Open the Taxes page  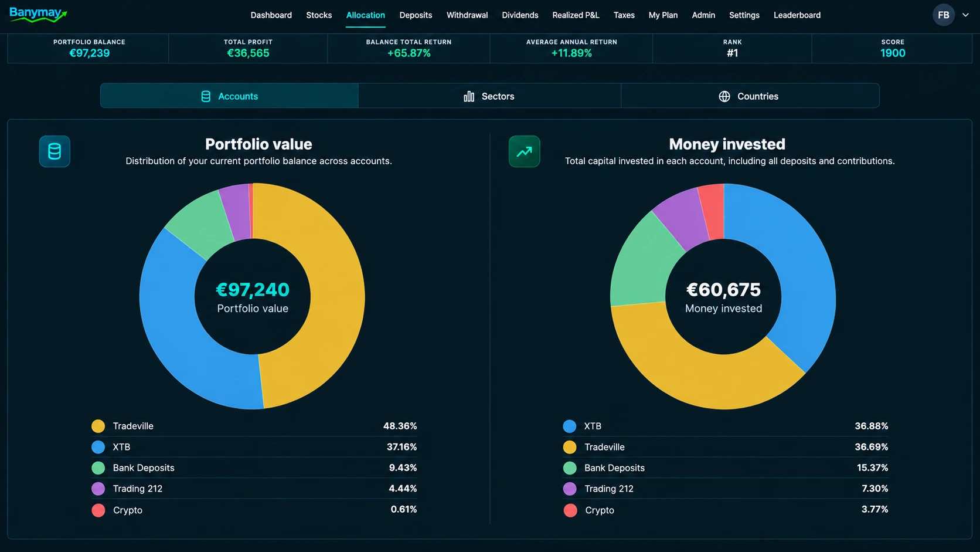(x=624, y=15)
